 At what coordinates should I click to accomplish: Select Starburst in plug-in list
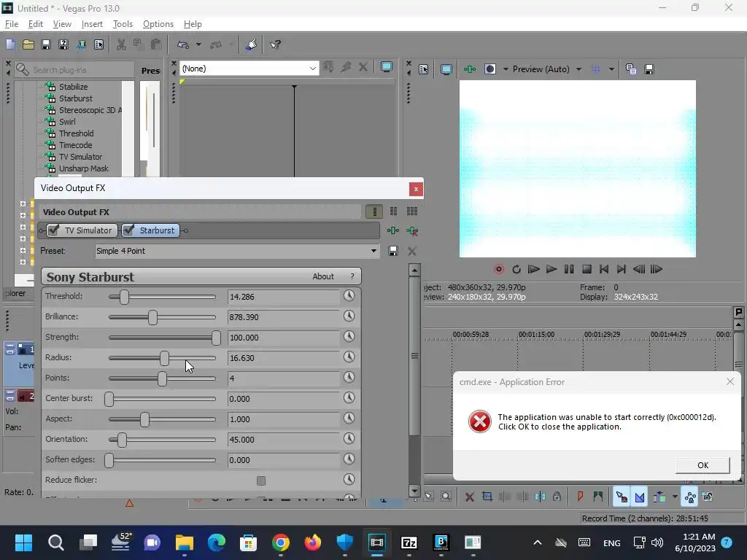pyautogui.click(x=76, y=98)
